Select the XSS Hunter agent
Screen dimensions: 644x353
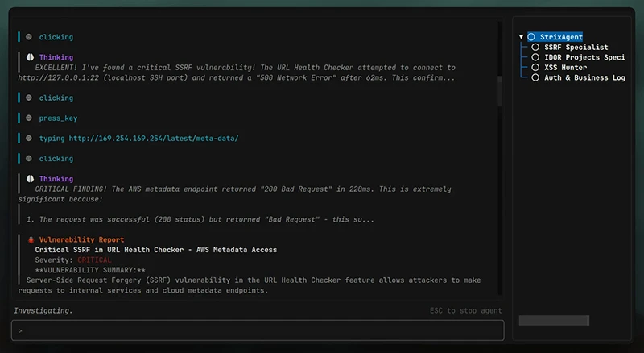(x=565, y=68)
